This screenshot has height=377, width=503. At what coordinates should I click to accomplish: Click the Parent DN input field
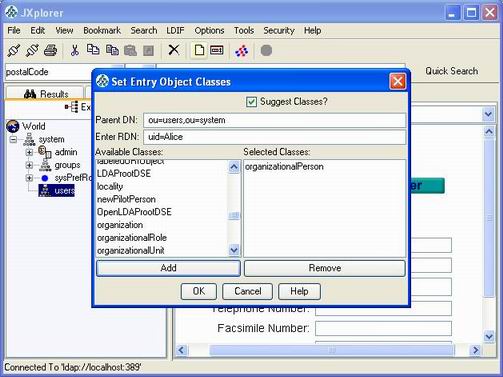[275, 120]
